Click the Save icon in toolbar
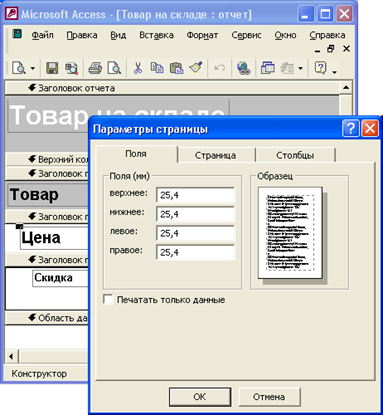Viewport: 383px width, 415px height. tap(52, 68)
